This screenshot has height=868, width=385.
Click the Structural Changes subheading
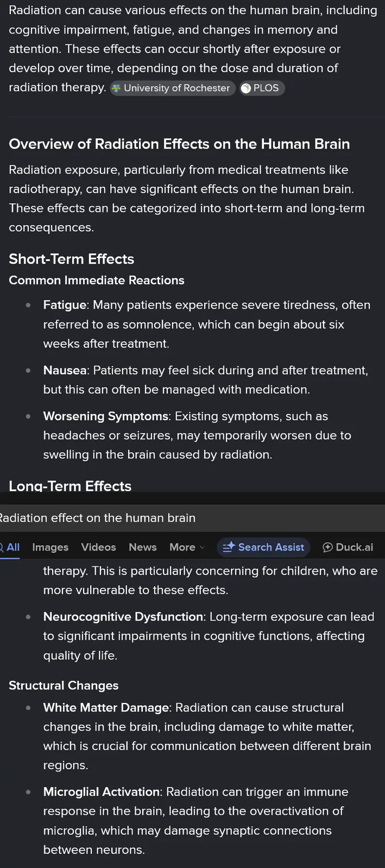[64, 686]
